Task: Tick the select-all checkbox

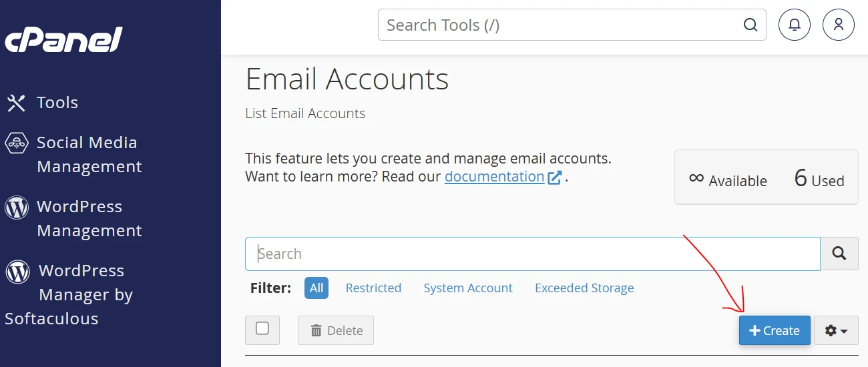Action: tap(262, 329)
